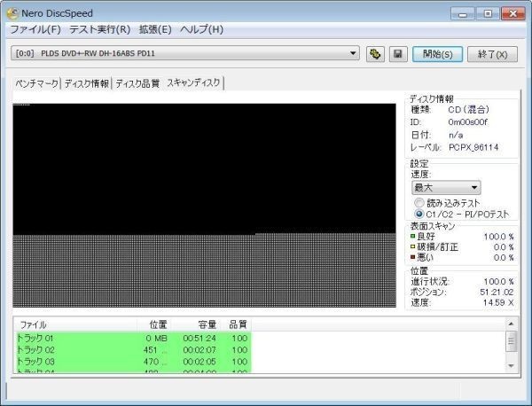Click the 00:02:05 capacity value
532x406 pixels.
tap(199, 362)
